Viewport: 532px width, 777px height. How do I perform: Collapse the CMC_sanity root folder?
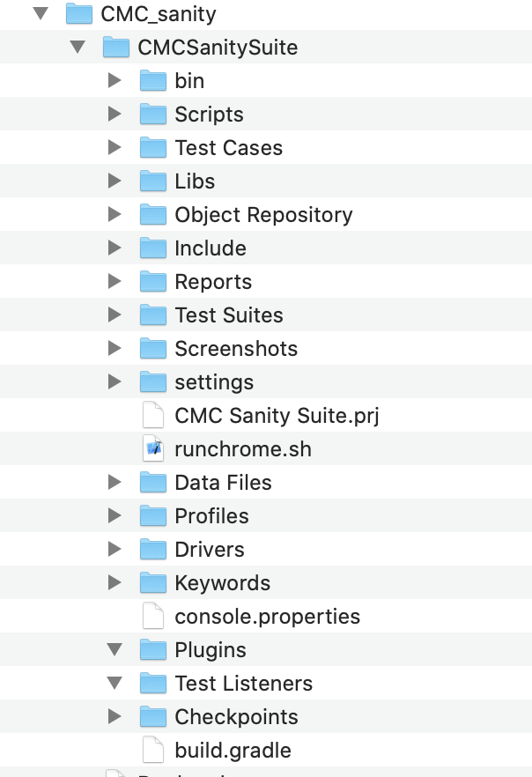click(41, 14)
